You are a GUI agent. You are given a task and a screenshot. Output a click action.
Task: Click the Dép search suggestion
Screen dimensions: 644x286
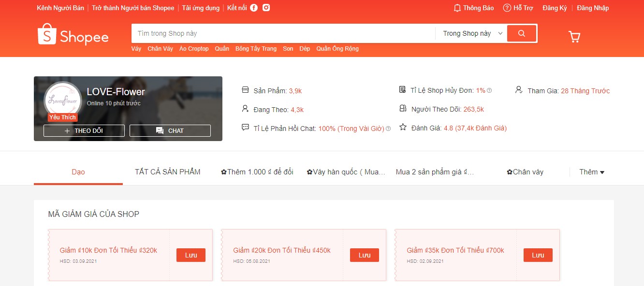click(x=305, y=49)
